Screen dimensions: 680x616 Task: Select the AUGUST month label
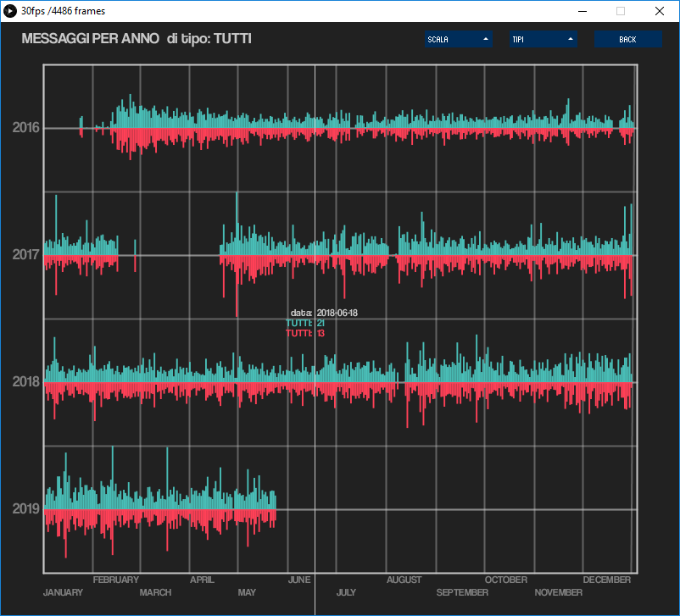[404, 580]
